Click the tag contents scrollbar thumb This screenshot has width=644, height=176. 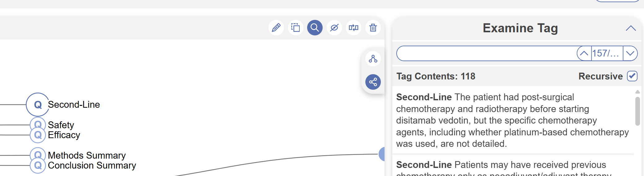(637, 111)
